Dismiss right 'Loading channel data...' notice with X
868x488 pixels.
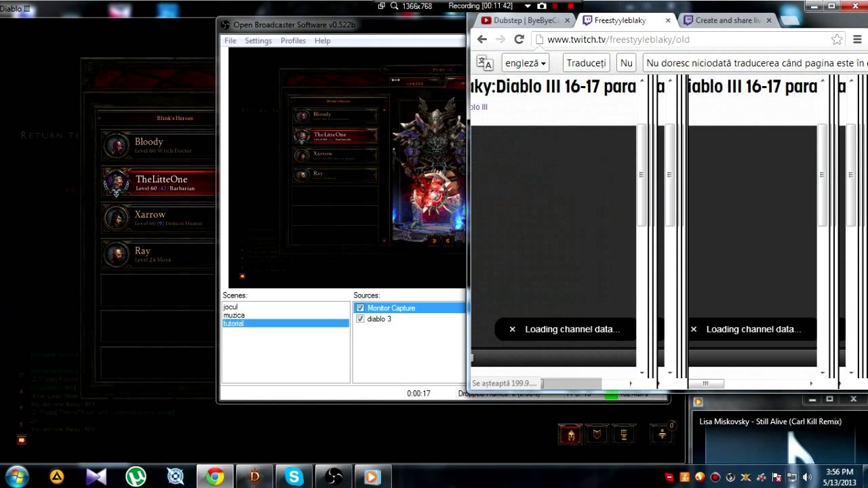point(693,329)
